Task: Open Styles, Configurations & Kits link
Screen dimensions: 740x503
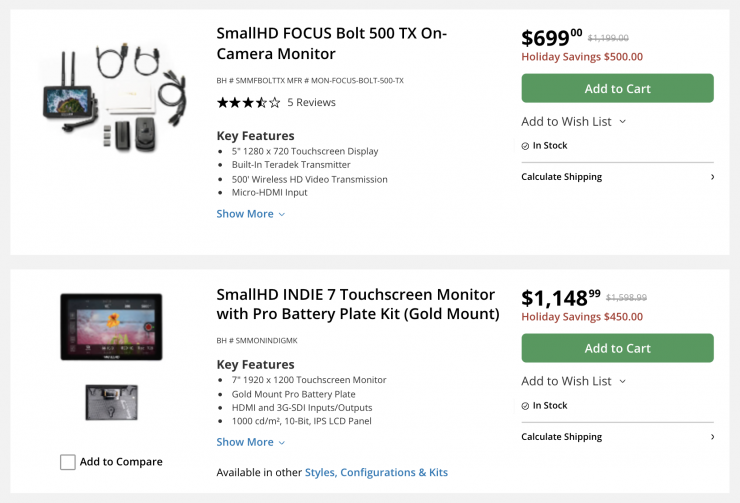Action: click(376, 472)
